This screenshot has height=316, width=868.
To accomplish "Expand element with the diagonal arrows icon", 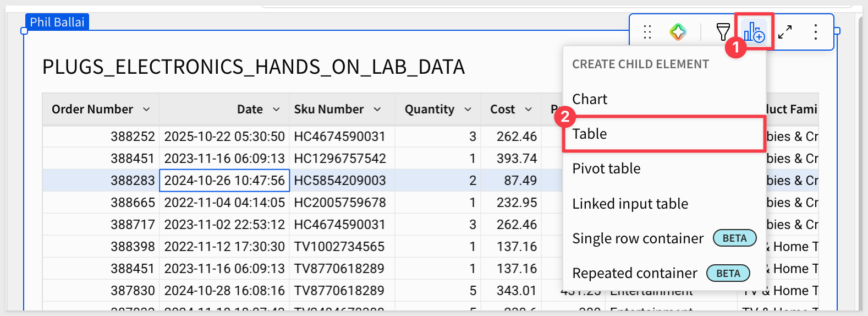I will point(785,32).
